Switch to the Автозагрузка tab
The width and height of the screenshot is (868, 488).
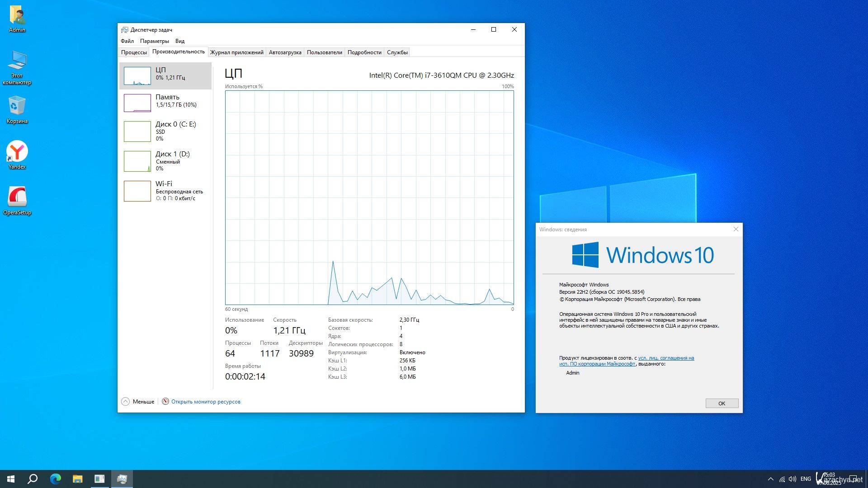[285, 52]
